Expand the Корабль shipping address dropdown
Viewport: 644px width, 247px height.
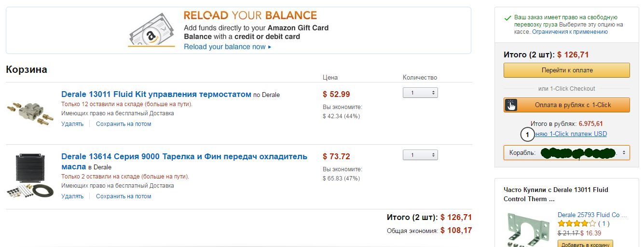566,153
